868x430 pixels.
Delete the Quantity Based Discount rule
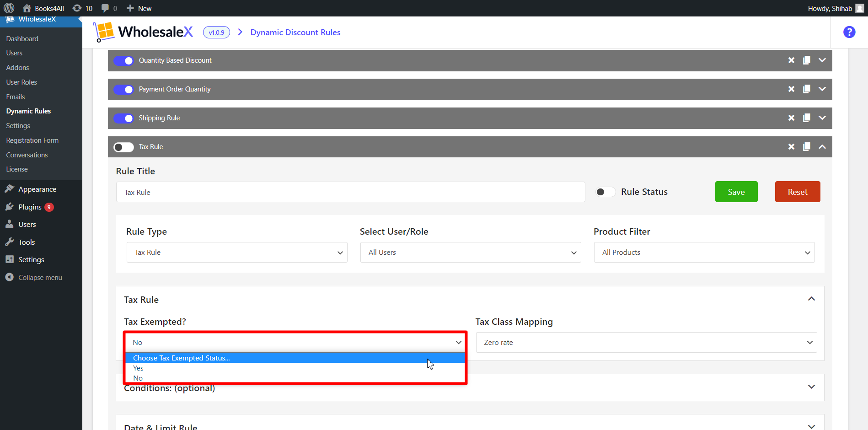(791, 60)
